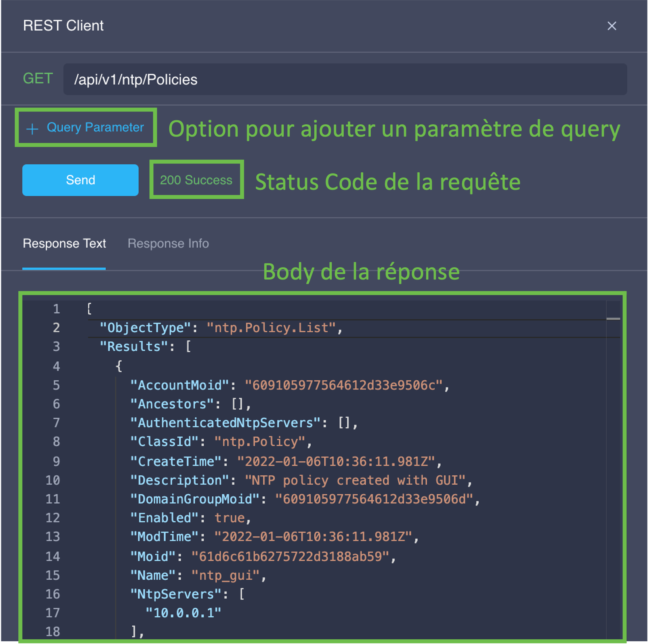Image resolution: width=648 pixels, height=644 pixels.
Task: Click line number 16 beside NtpServers
Action: pyautogui.click(x=53, y=594)
